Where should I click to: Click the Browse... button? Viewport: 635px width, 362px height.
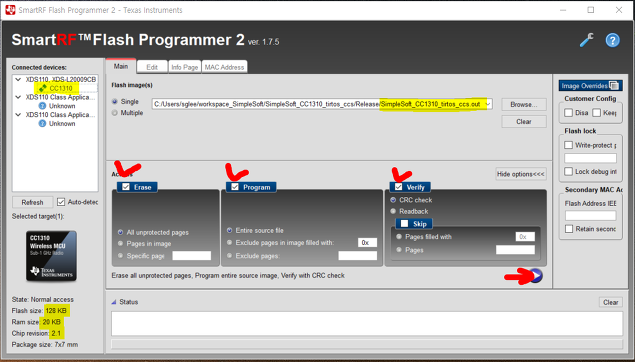pos(524,104)
